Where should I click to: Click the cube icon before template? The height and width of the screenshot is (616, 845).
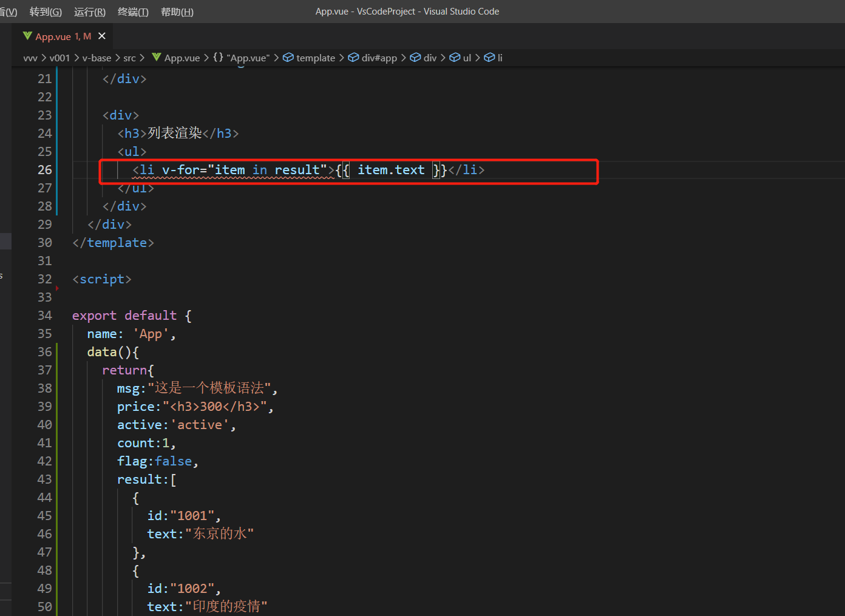[x=288, y=58]
